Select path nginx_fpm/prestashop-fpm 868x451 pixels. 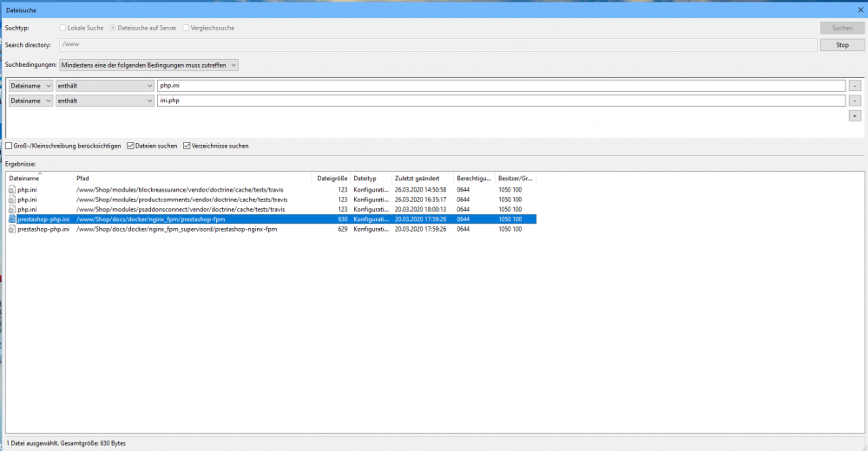[x=150, y=219]
